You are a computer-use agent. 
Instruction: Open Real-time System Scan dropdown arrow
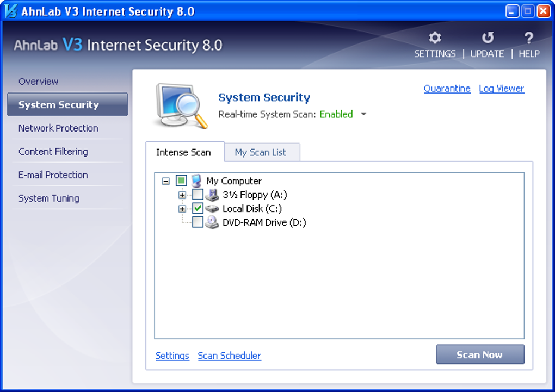[363, 115]
